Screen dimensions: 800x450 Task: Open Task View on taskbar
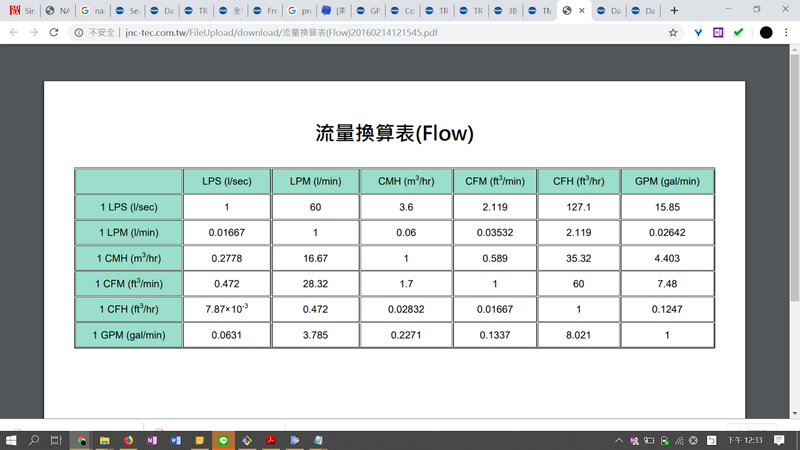point(56,440)
